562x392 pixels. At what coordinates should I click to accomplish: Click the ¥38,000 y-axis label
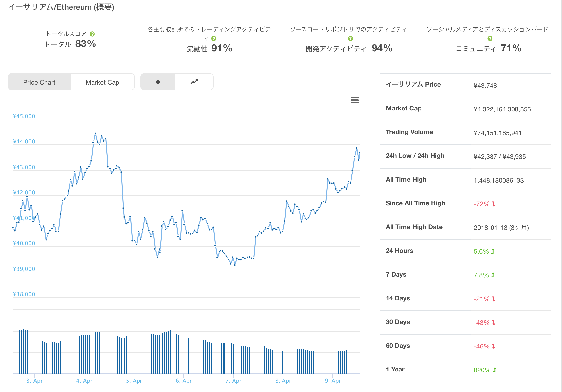tap(24, 294)
